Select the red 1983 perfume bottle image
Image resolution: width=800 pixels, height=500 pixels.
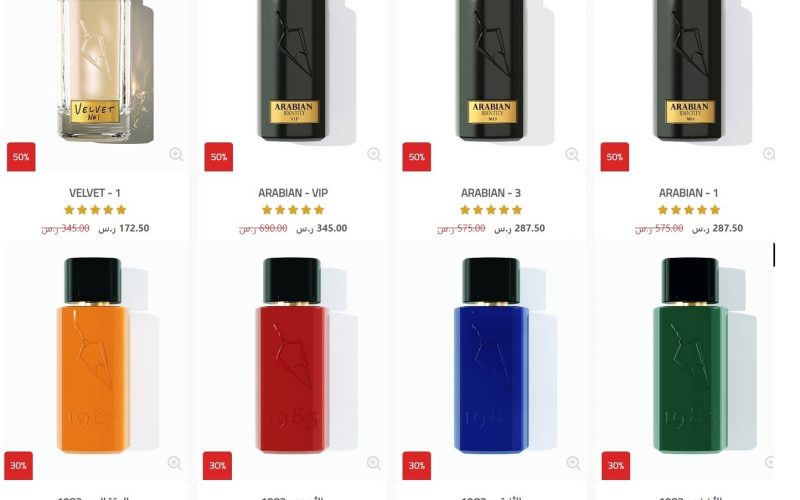(x=292, y=356)
